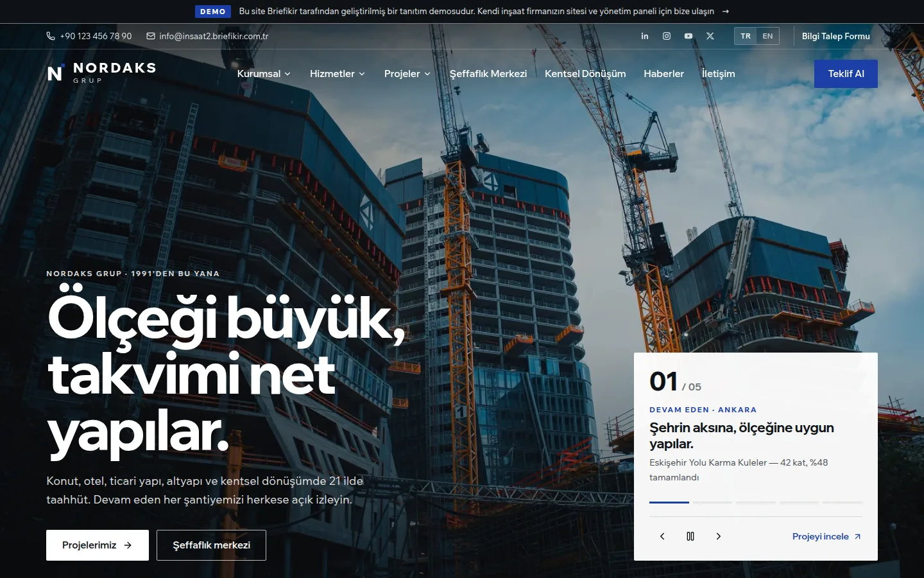The height and width of the screenshot is (578, 924).
Task: Select the first slide progress bar
Action: tap(669, 502)
